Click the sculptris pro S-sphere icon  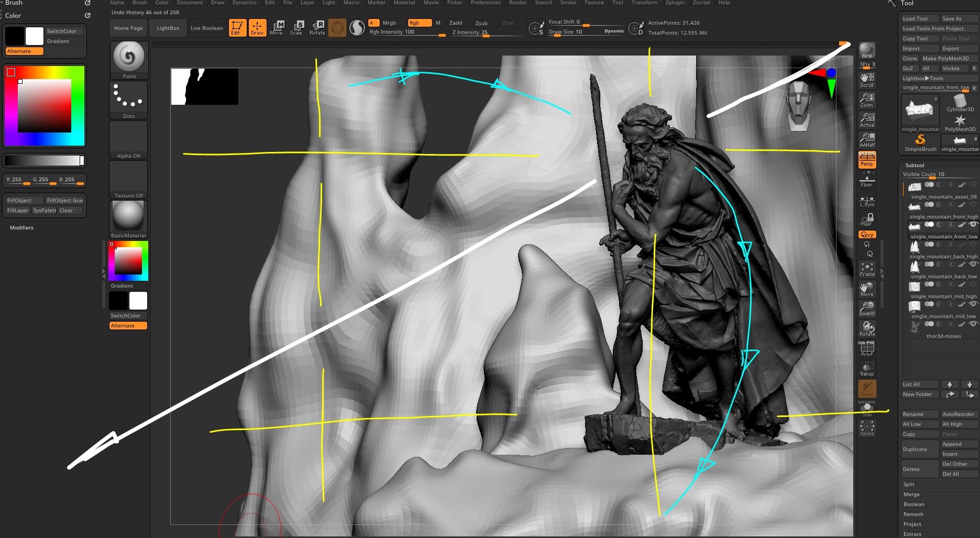coord(357,28)
